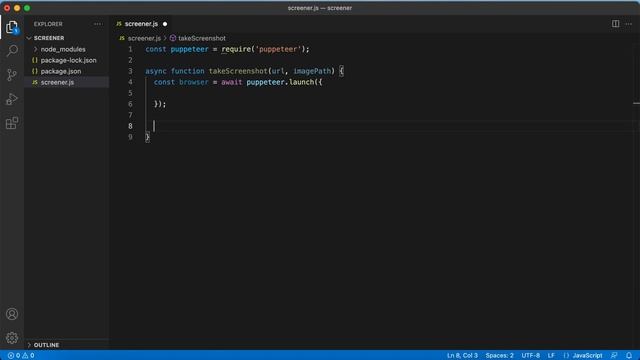Click takeScreenshot breadcrumb item
The height and width of the screenshot is (360, 640).
202,38
